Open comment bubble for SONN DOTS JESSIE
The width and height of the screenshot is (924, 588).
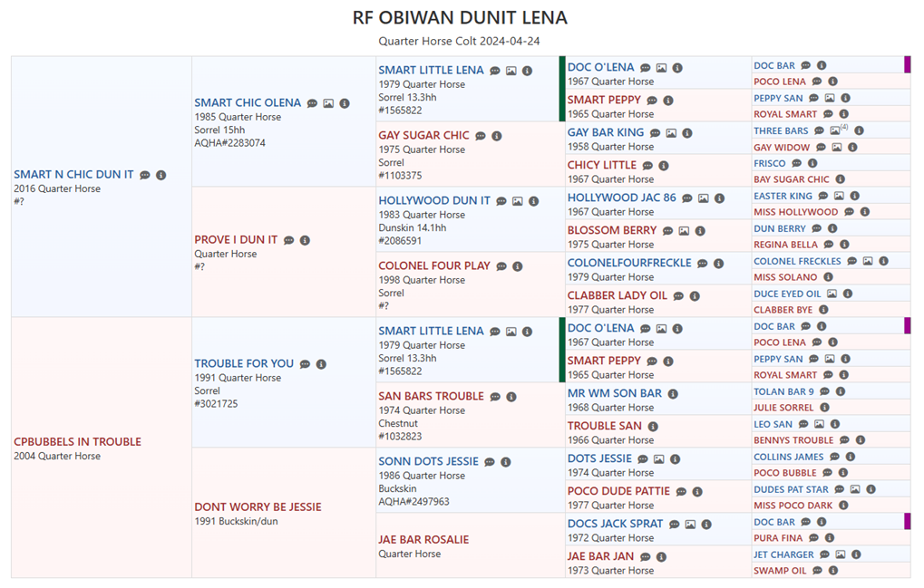coord(490,462)
